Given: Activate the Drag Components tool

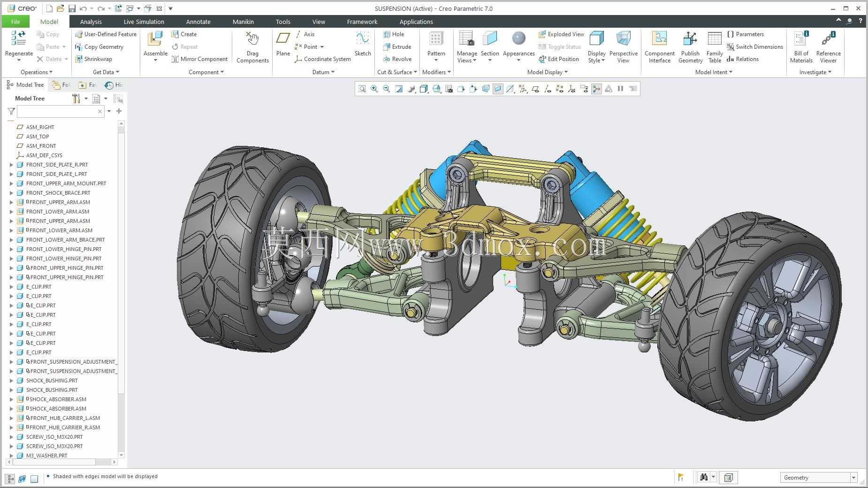Looking at the screenshot, I should point(252,47).
